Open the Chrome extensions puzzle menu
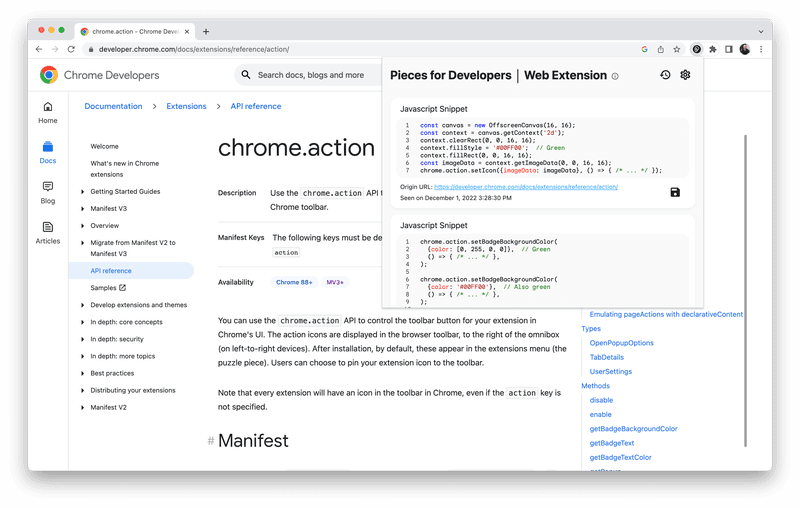Image resolution: width=800 pixels, height=508 pixels. (713, 49)
